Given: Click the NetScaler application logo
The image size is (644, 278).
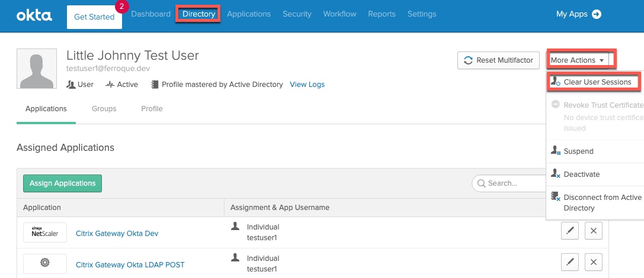Looking at the screenshot, I should tap(45, 232).
